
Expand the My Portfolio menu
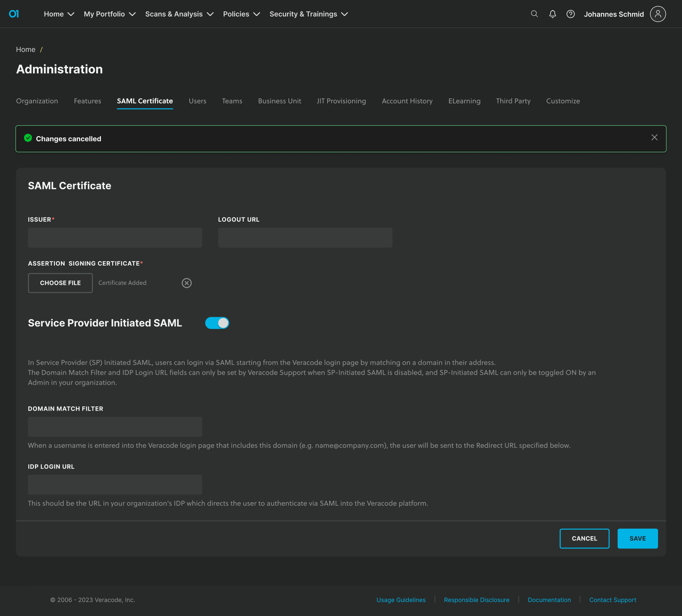coord(109,14)
